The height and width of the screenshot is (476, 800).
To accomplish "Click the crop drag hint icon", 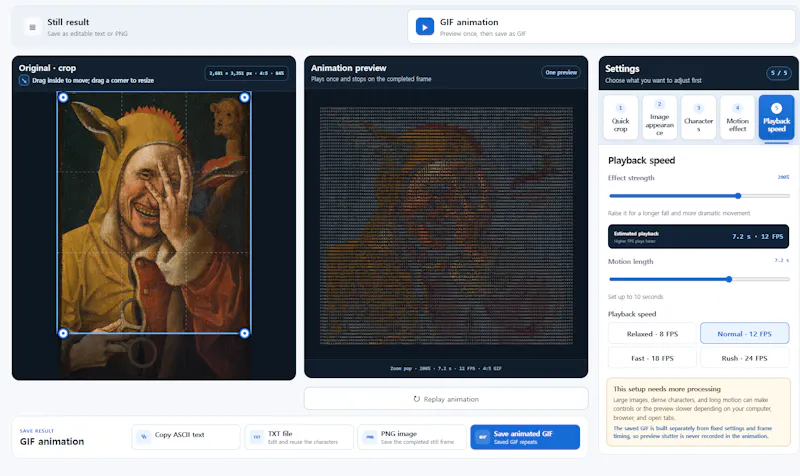I will [24, 80].
